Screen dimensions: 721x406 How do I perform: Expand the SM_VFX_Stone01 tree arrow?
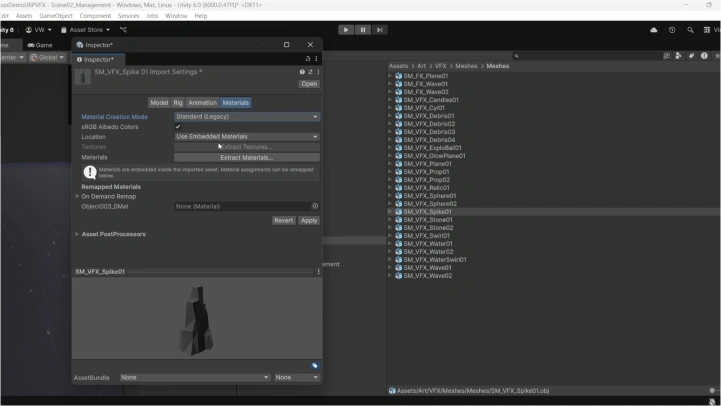point(390,220)
